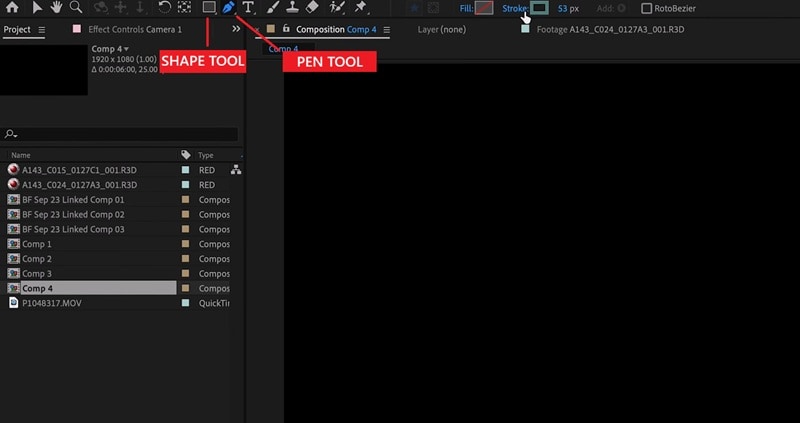This screenshot has width=800, height=423.
Task: Select BF Sep 23 Linked Comp 03
Action: (x=73, y=229)
